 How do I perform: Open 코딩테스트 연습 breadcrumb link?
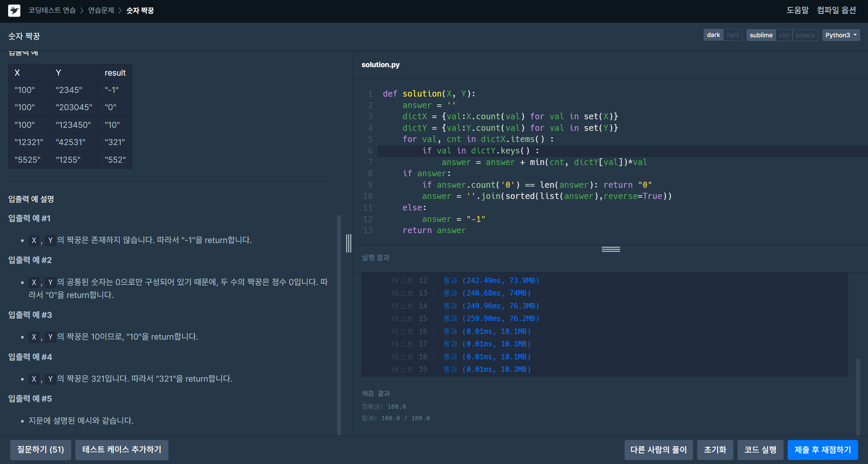[x=52, y=11]
